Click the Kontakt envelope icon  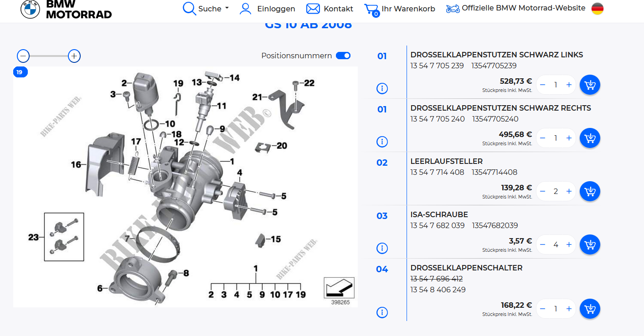click(x=313, y=9)
